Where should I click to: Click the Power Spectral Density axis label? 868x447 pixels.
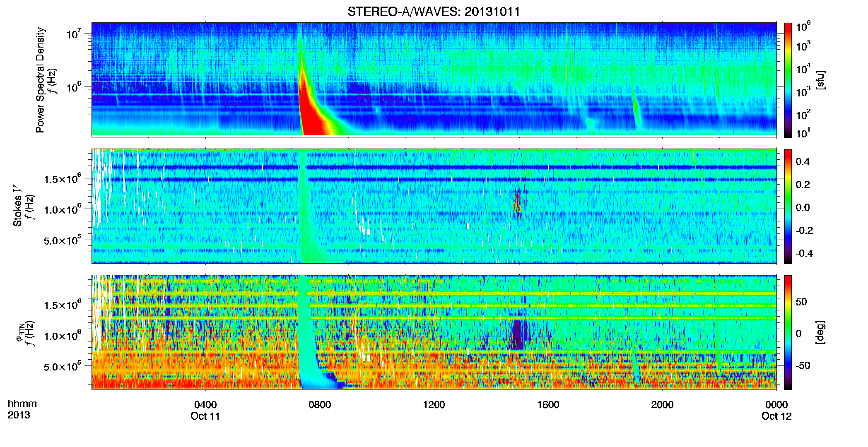pos(40,80)
